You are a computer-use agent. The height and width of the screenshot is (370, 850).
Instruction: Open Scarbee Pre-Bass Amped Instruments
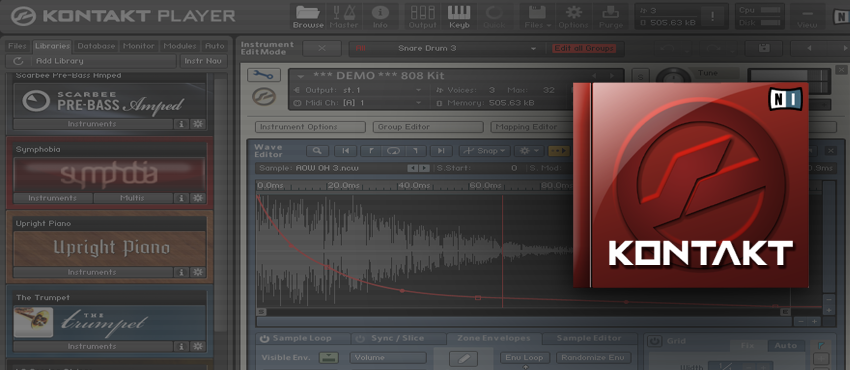tap(92, 124)
